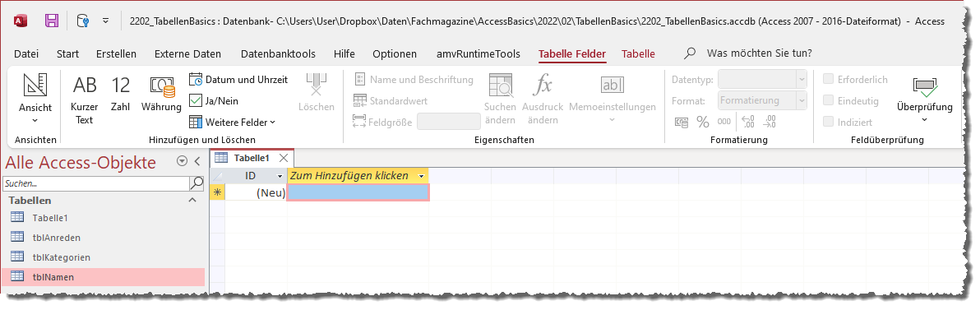This screenshot has width=980, height=310.
Task: Click the Was möchten Sie tun search
Action: (760, 53)
